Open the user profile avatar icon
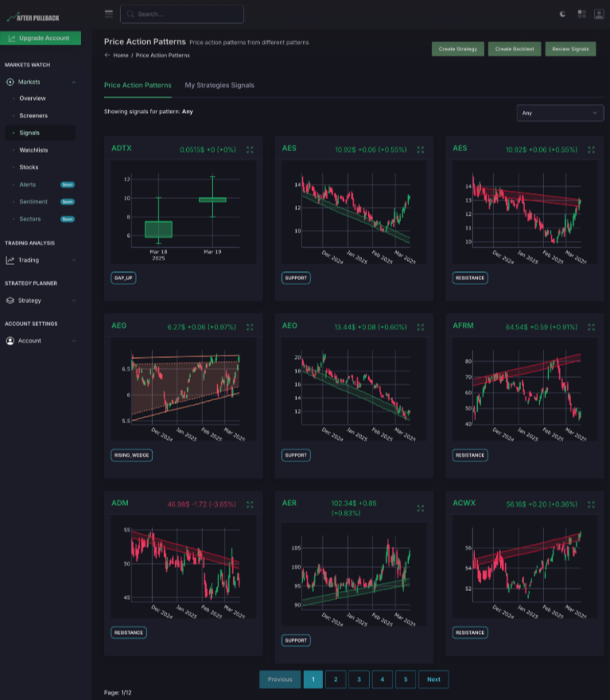This screenshot has width=610, height=700. pyautogui.click(x=599, y=14)
